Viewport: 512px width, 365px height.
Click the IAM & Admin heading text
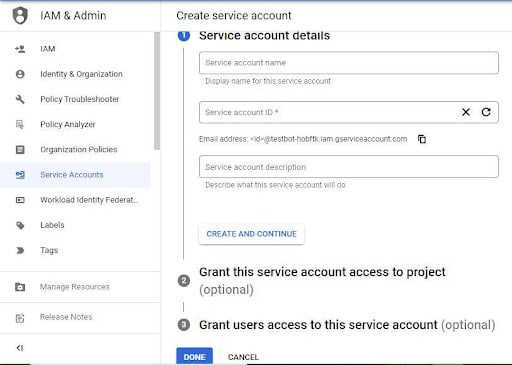(73, 16)
